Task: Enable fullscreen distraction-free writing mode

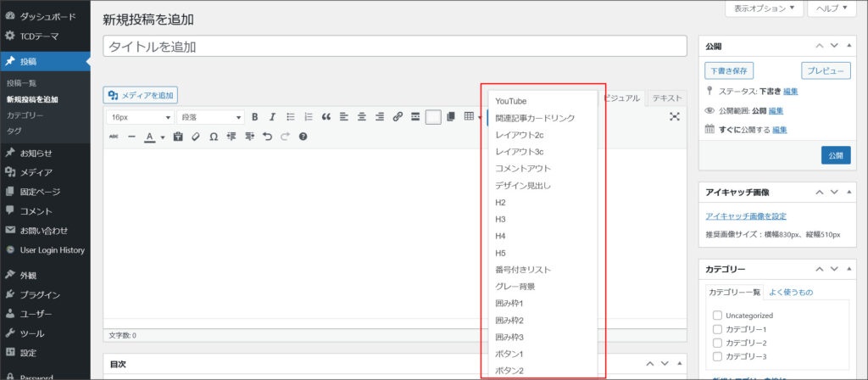Action: tap(675, 117)
